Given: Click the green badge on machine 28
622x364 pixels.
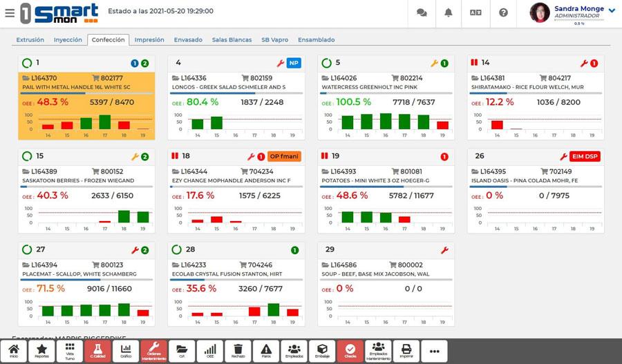Looking at the screenshot, I should click(x=294, y=250).
